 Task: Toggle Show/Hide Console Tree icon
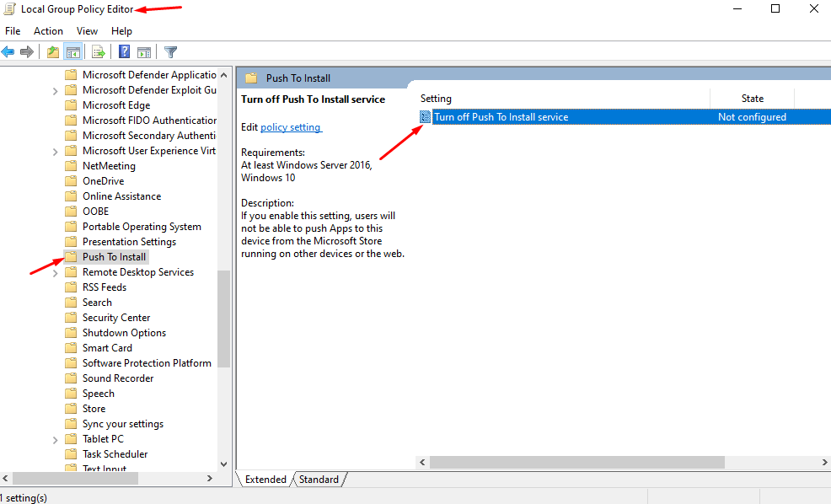72,52
